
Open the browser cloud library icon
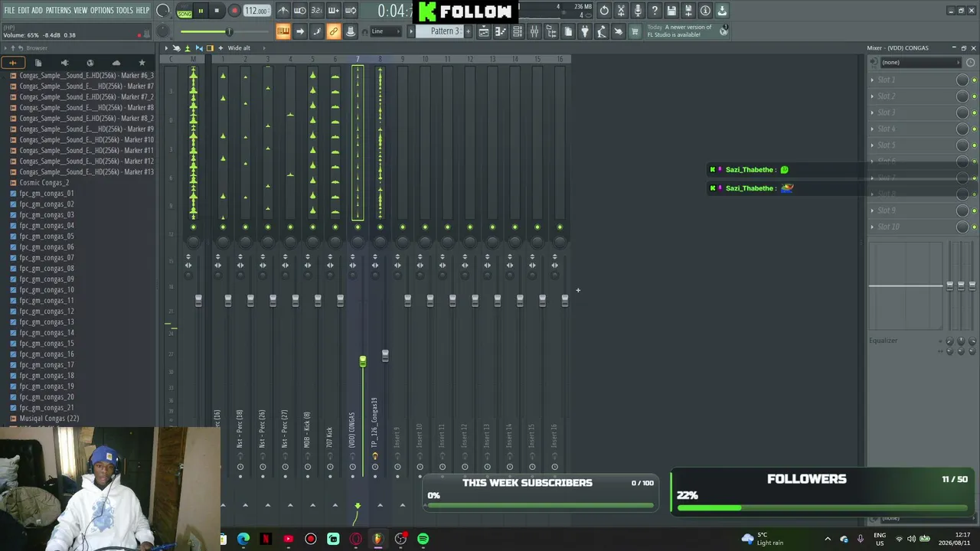coord(116,63)
